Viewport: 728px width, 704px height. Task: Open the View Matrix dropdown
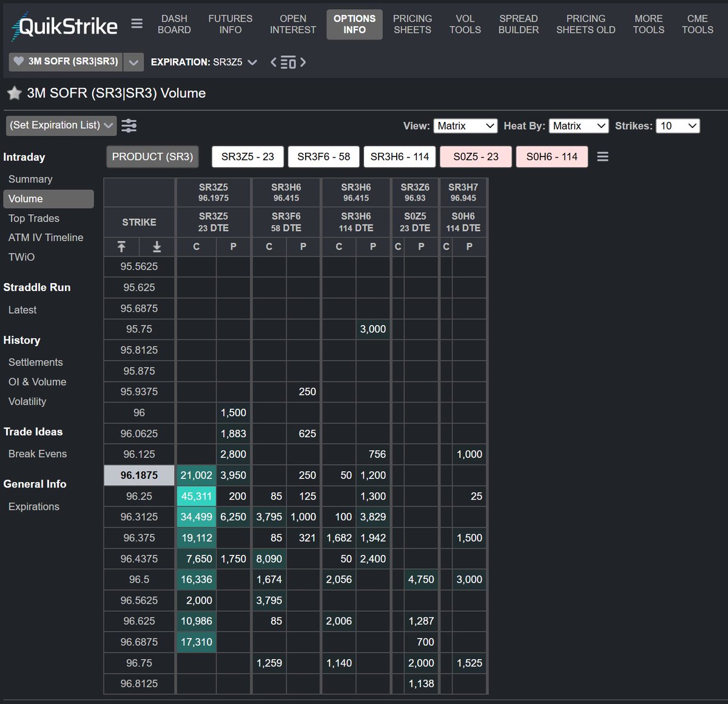(466, 126)
